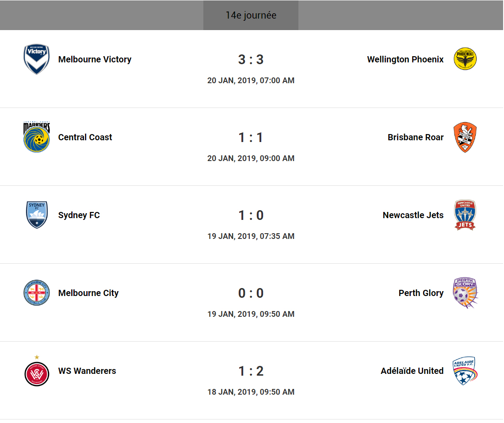Open the Brisbane Roar team link
Viewport: 504px width, 423px height.
tap(416, 137)
